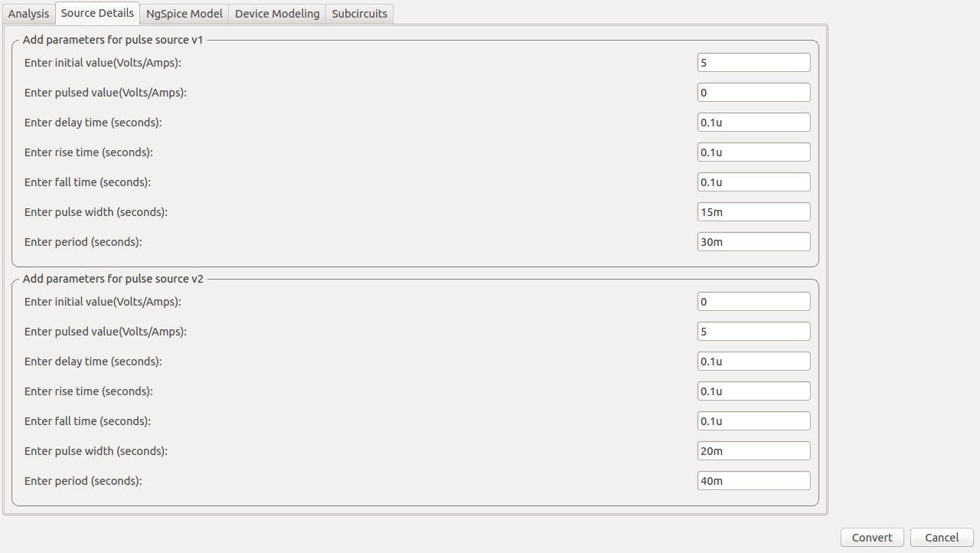Click v2 'Enter period (seconds):' label
Image resolution: width=980 pixels, height=553 pixels.
pos(83,481)
